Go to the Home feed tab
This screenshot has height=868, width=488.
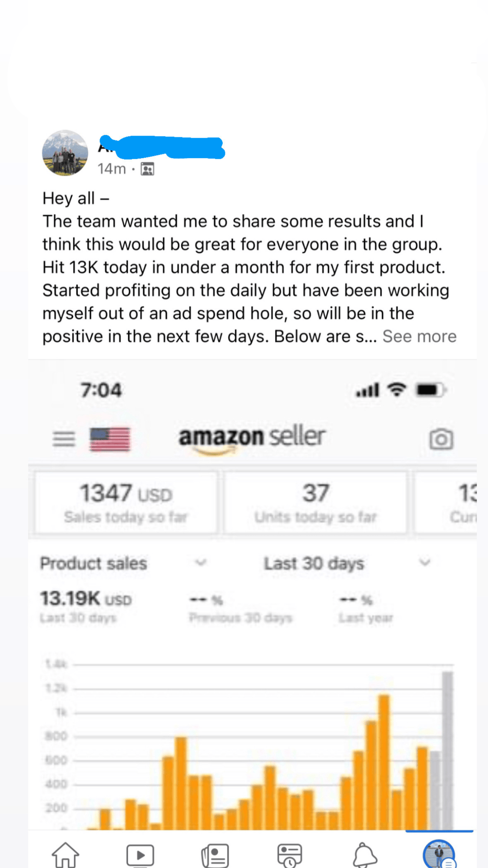point(65,854)
